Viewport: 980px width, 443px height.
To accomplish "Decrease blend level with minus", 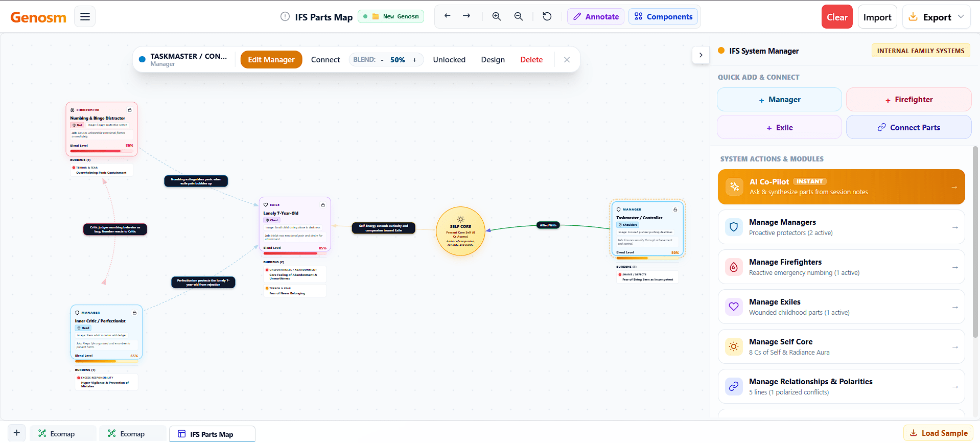I will (x=382, y=60).
